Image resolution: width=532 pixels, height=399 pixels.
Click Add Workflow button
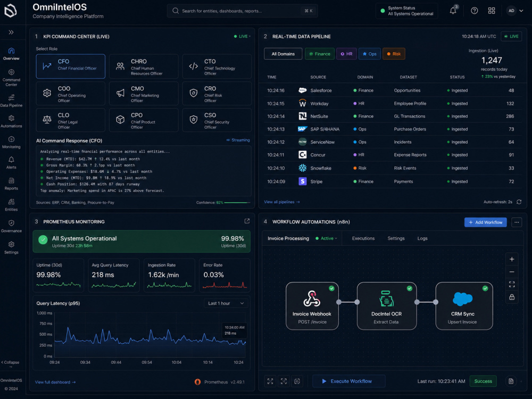[x=486, y=222]
